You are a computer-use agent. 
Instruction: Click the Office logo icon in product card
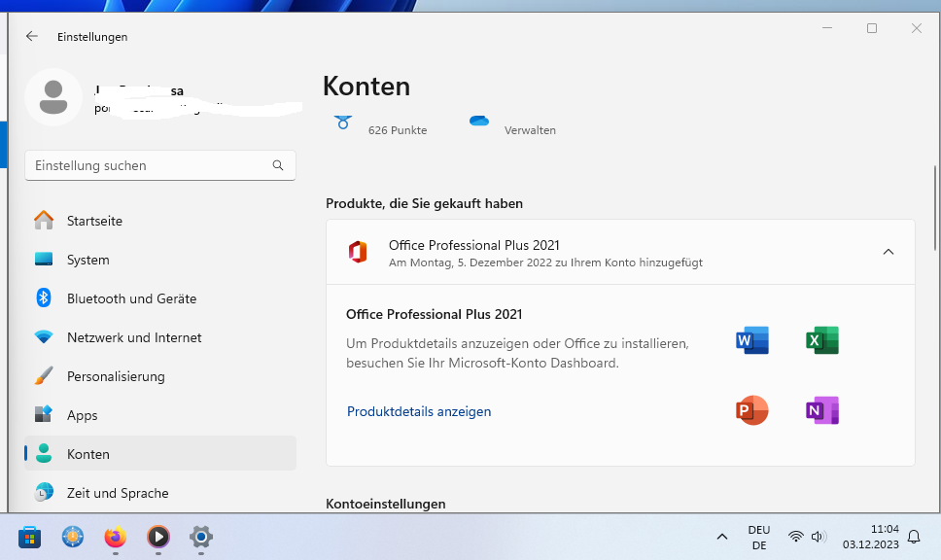click(x=358, y=252)
